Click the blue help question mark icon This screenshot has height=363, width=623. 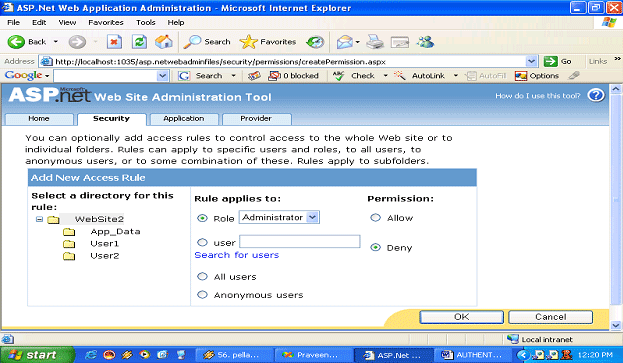tap(596, 95)
